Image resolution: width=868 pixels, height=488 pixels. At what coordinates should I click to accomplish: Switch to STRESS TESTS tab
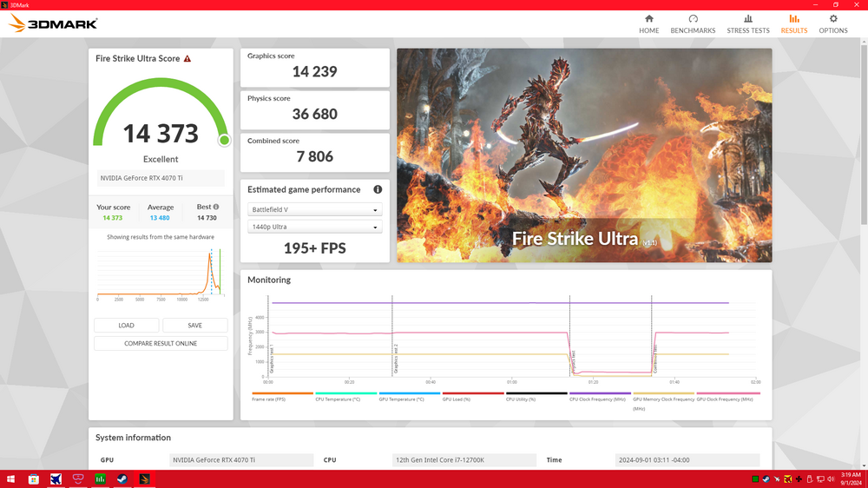(748, 23)
